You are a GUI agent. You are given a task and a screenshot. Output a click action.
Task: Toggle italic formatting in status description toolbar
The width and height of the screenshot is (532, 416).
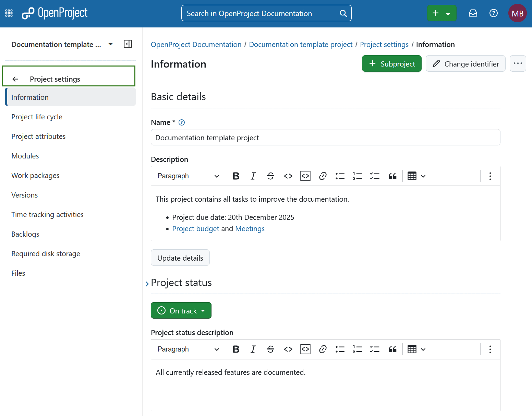[253, 349]
